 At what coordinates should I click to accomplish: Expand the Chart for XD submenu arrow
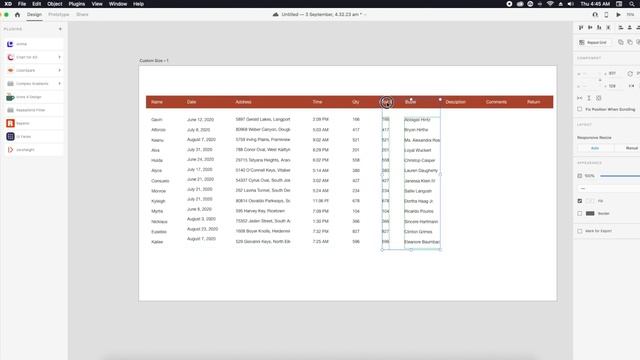tap(60, 57)
